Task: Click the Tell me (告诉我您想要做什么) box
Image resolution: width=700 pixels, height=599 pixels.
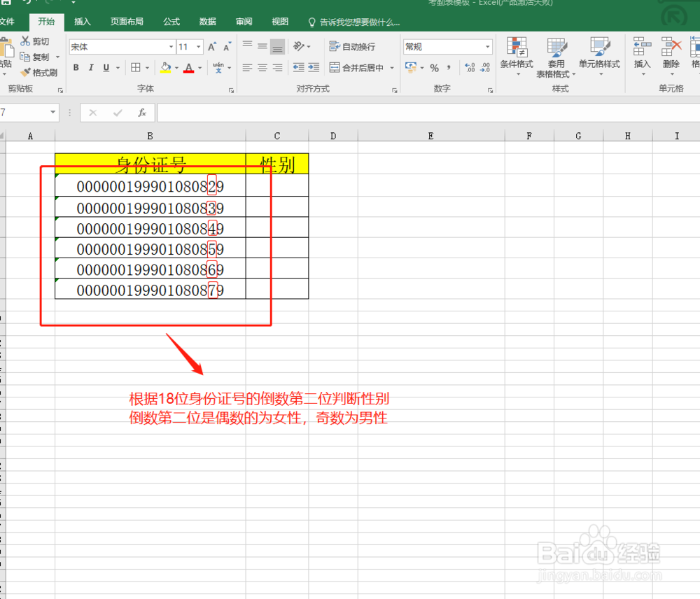Action: tap(355, 22)
